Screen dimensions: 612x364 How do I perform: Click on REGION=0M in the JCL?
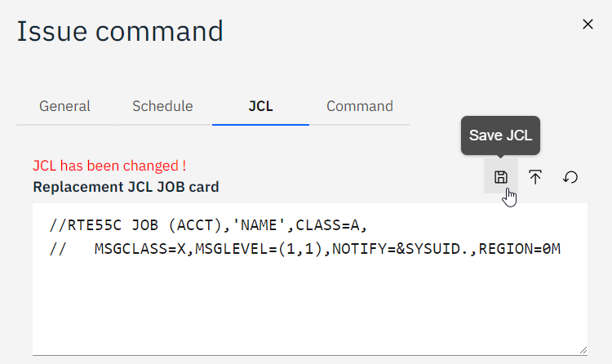[x=520, y=248]
